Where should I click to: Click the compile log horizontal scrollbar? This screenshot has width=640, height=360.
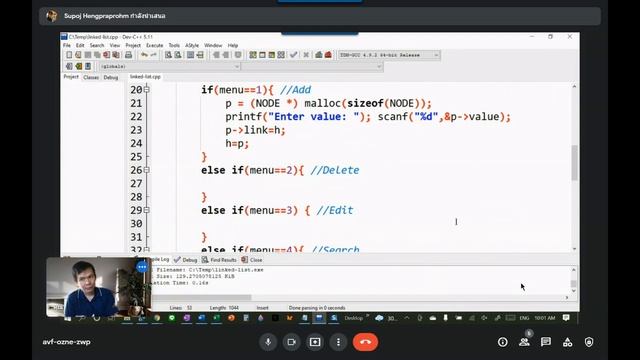pyautogui.click(x=202, y=298)
